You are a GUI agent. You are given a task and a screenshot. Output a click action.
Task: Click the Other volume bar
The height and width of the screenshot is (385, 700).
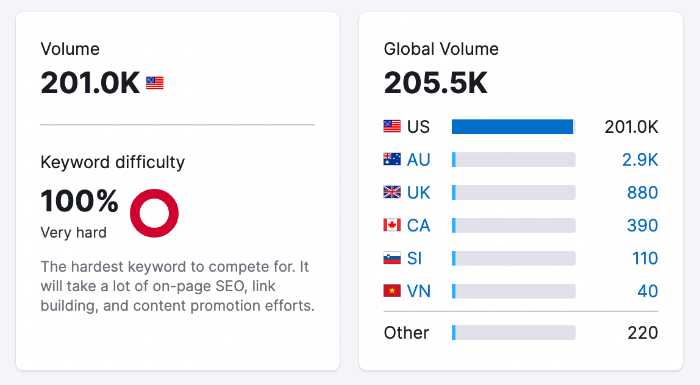pyautogui.click(x=513, y=332)
